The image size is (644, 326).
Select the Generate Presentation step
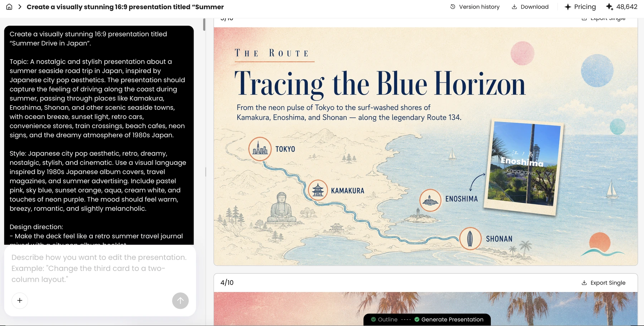pos(449,320)
